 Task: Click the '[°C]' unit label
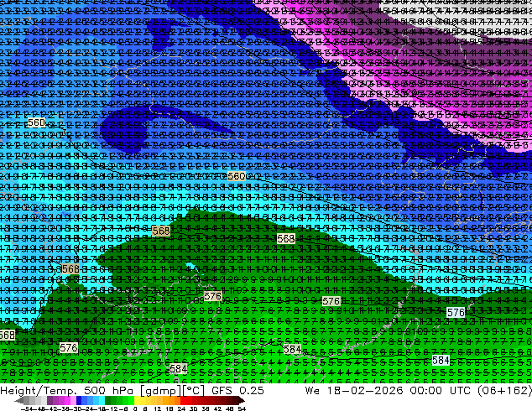(x=193, y=390)
